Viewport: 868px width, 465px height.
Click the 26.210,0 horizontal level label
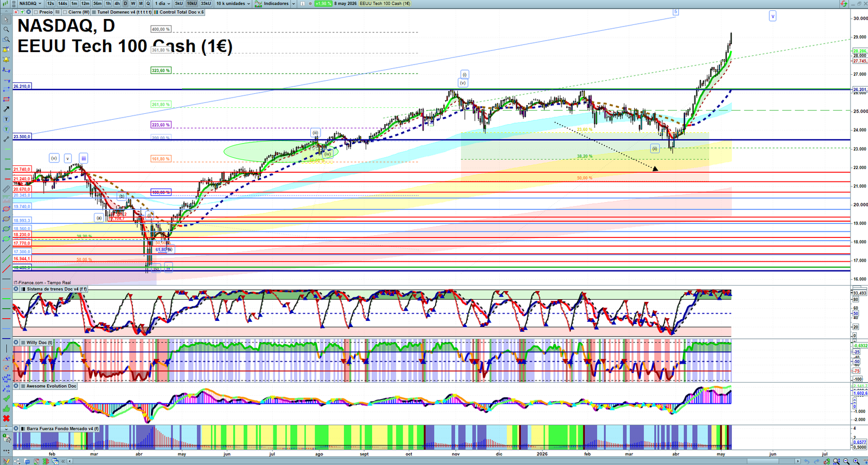point(22,86)
